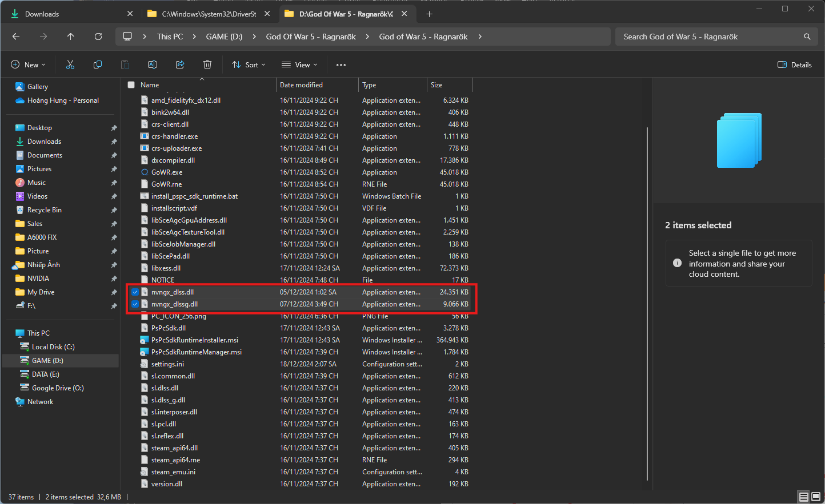Click GAME (D:) in address breadcrumb

[x=224, y=37]
